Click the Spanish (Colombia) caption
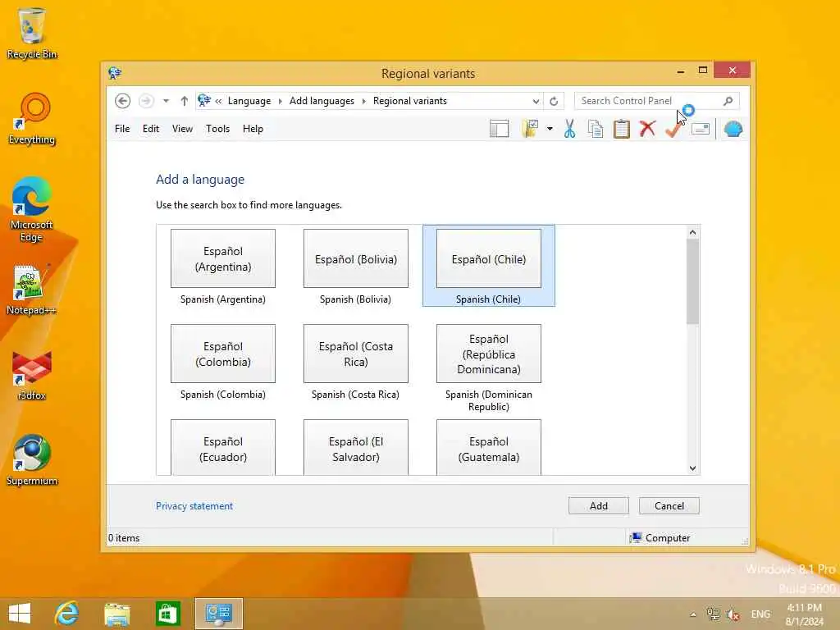The image size is (840, 630). 223,395
